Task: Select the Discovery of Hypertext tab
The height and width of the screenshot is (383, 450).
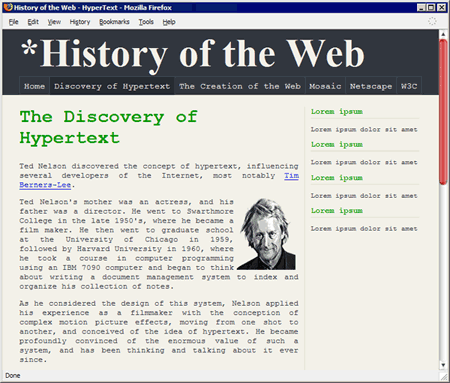Action: click(x=112, y=86)
